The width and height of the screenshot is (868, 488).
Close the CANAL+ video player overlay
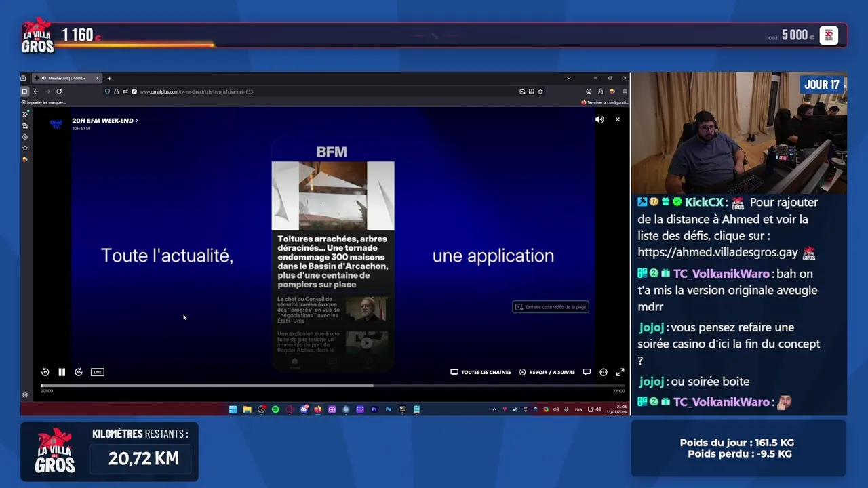point(617,119)
